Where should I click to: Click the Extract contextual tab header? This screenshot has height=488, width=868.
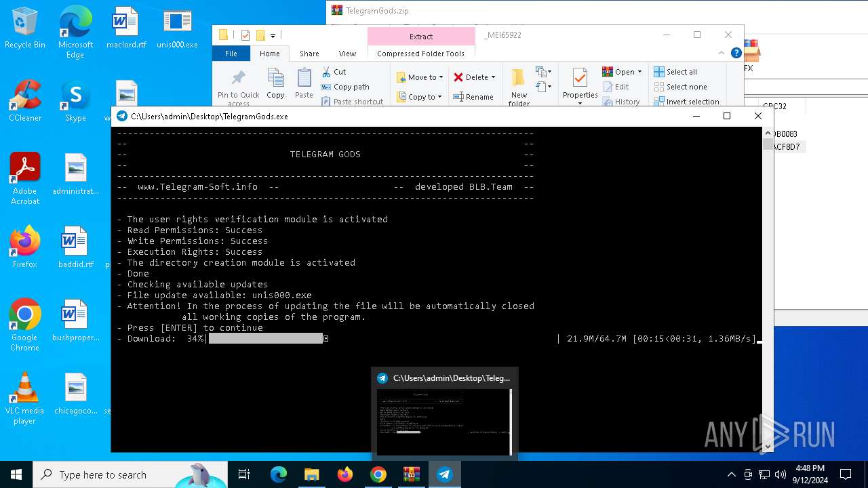pyautogui.click(x=421, y=37)
